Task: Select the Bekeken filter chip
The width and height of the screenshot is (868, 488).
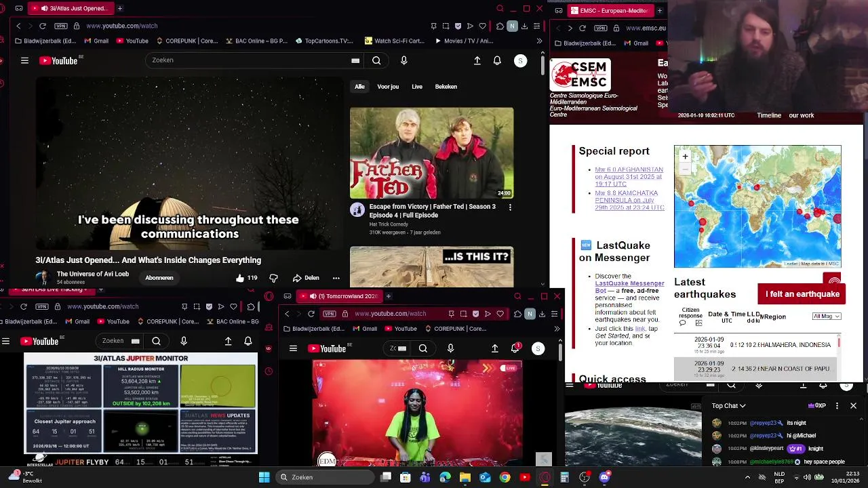Action: point(446,87)
